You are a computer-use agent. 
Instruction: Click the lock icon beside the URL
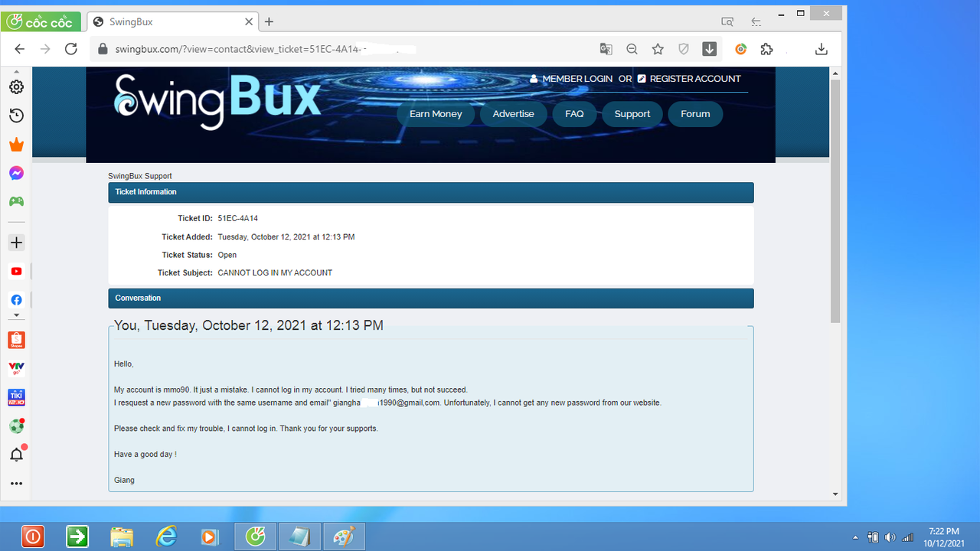click(103, 49)
